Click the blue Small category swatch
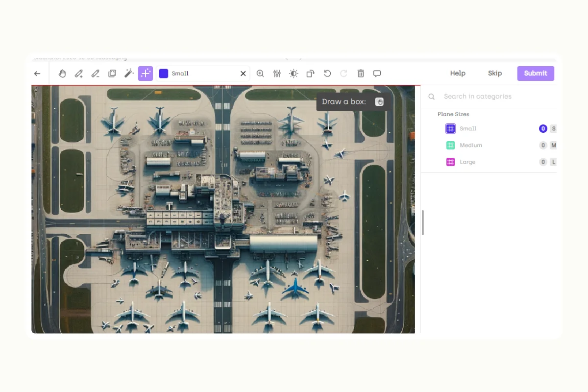 click(x=450, y=129)
